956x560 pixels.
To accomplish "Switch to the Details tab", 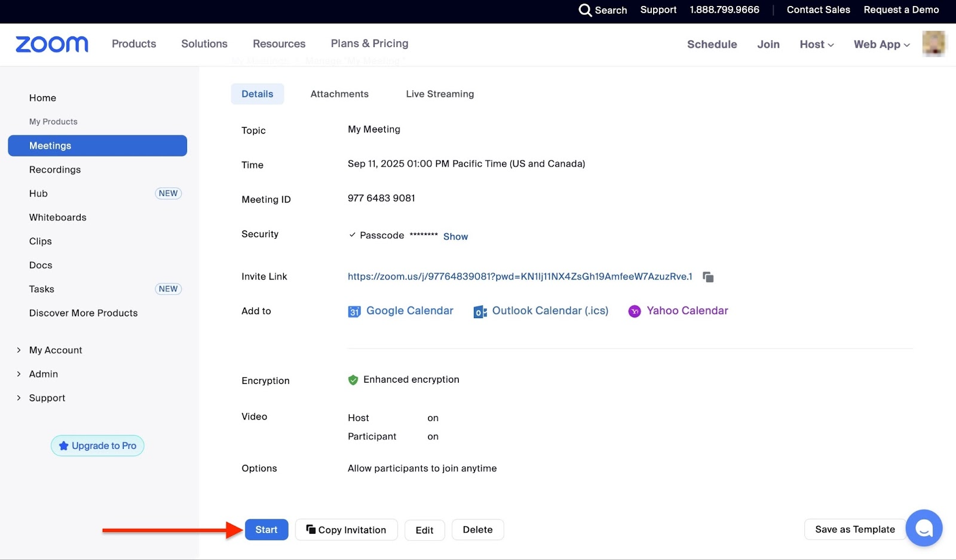I will (x=258, y=94).
